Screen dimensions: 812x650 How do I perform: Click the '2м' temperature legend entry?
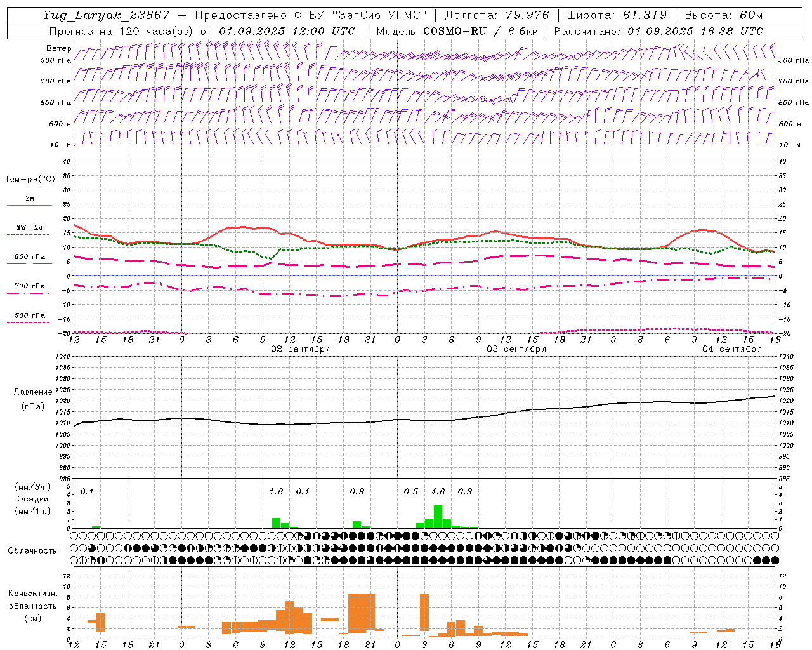[x=30, y=198]
